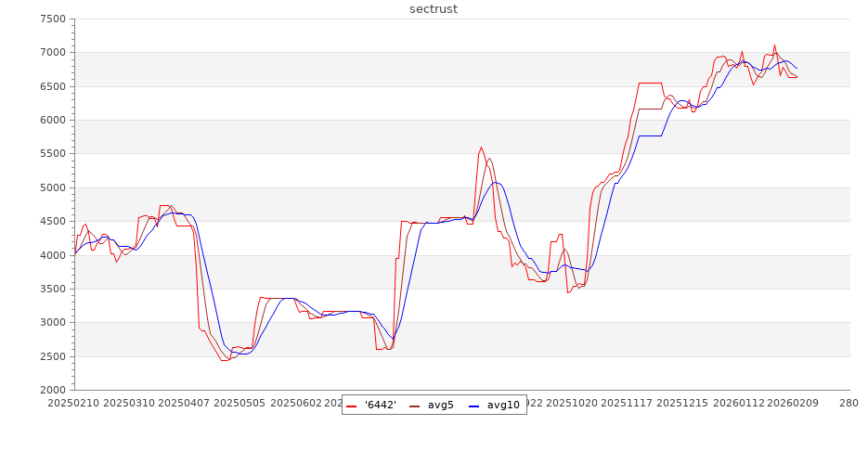Click the 7500 y-axis tick label
This screenshot has height=464, width=868.
click(52, 19)
